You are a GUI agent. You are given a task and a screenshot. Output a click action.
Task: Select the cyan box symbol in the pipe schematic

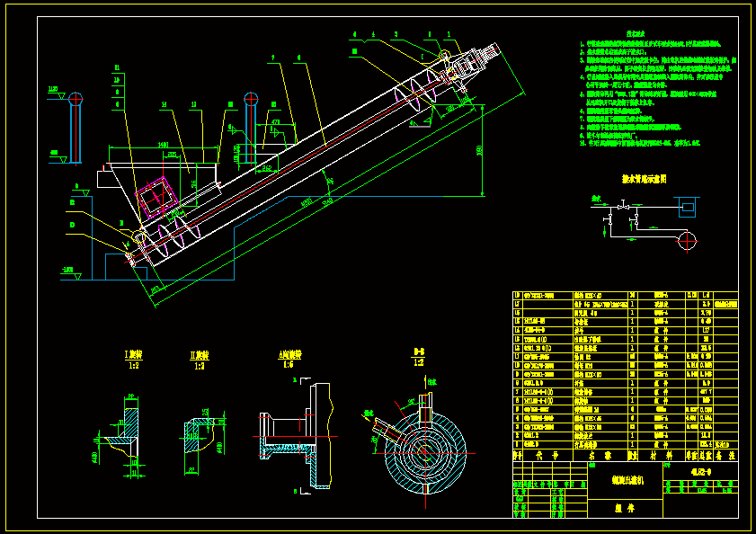687,207
